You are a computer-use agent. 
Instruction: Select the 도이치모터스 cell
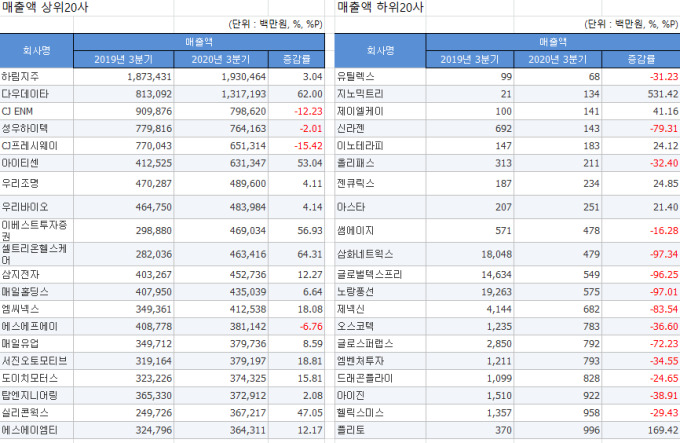pyautogui.click(x=36, y=378)
